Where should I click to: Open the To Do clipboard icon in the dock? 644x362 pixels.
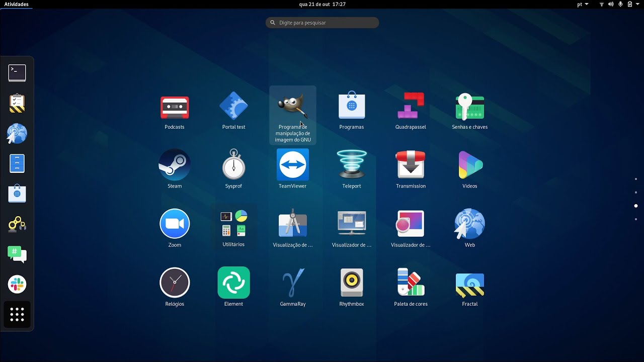pos(17,103)
